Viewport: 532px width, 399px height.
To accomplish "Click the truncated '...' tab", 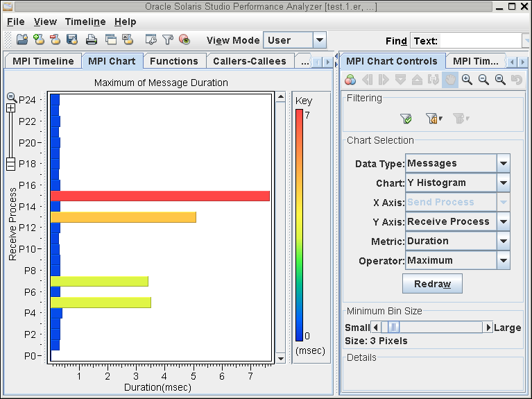I will 304,62.
